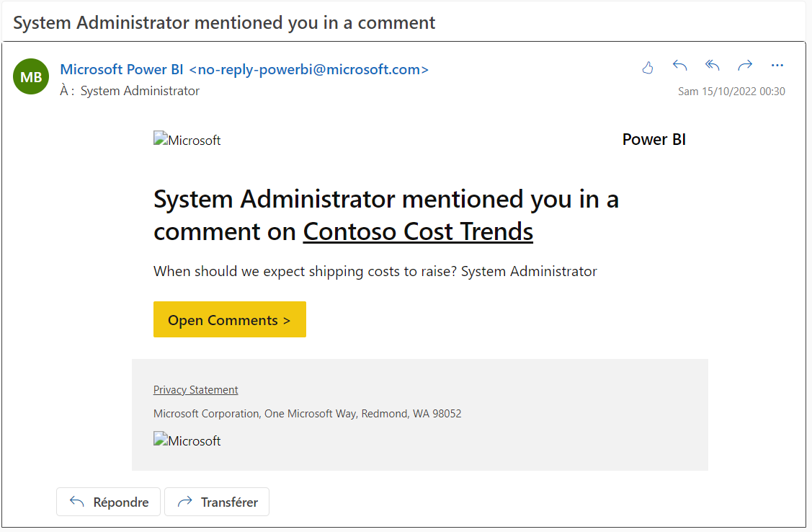Click the Transférer button

[x=217, y=502]
